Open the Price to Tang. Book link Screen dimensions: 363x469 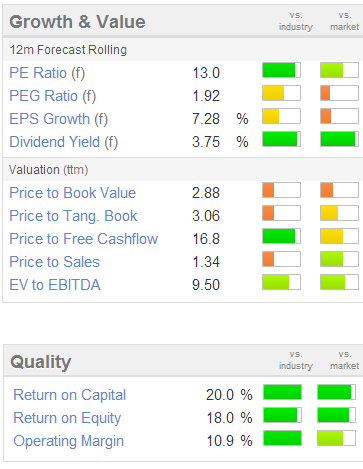tap(73, 216)
